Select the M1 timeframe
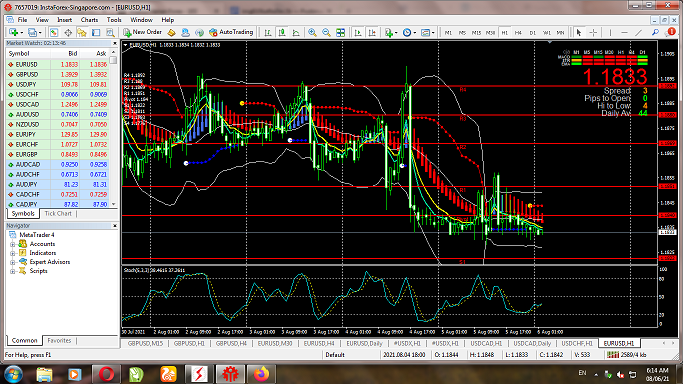Image resolution: width=683 pixels, height=384 pixels. click(448, 33)
